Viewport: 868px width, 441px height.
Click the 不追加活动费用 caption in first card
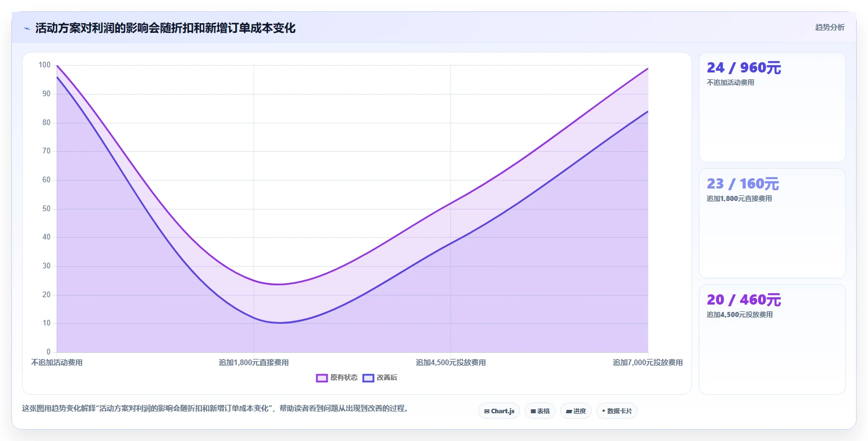tap(731, 83)
